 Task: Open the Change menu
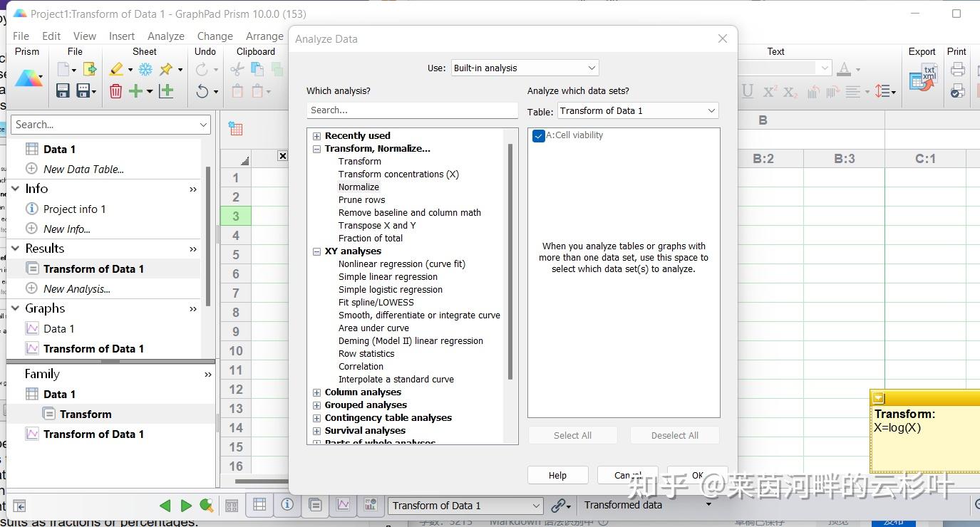click(215, 36)
